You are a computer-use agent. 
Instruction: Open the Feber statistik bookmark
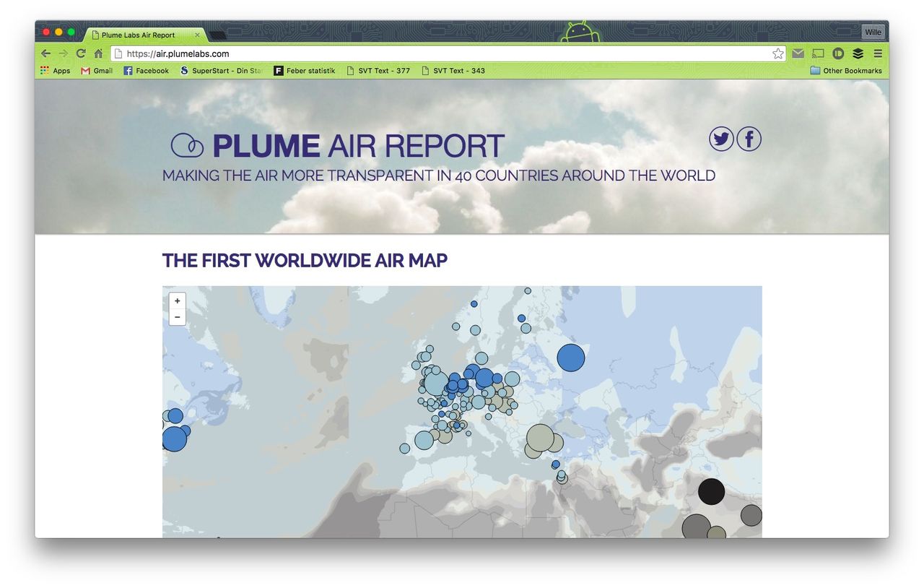[304, 71]
